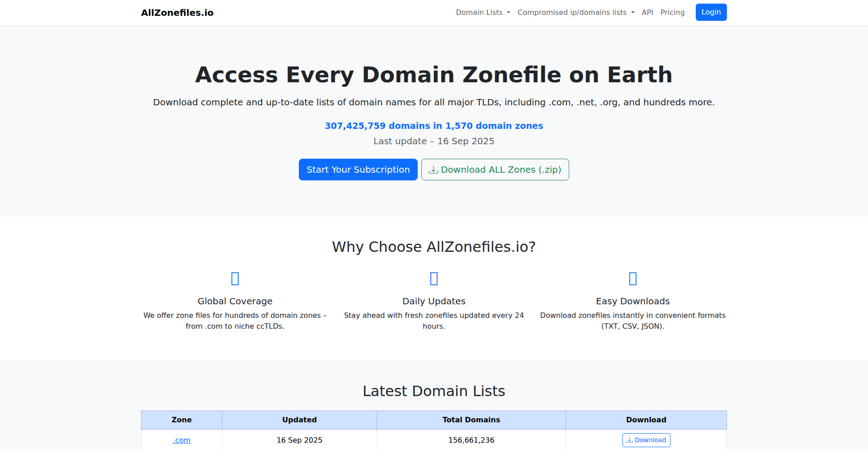The image size is (868, 449).
Task: Expand the Domain Lists dropdown
Action: click(x=483, y=13)
